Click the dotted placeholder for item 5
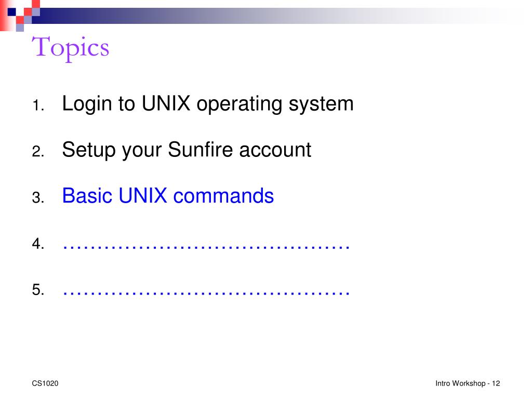This screenshot has width=532, height=399. pos(206,293)
